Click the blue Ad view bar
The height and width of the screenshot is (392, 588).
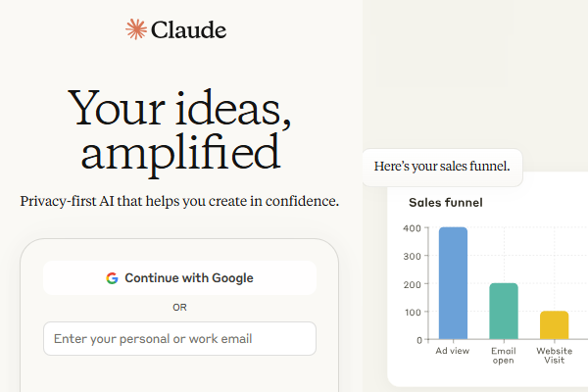tap(453, 283)
